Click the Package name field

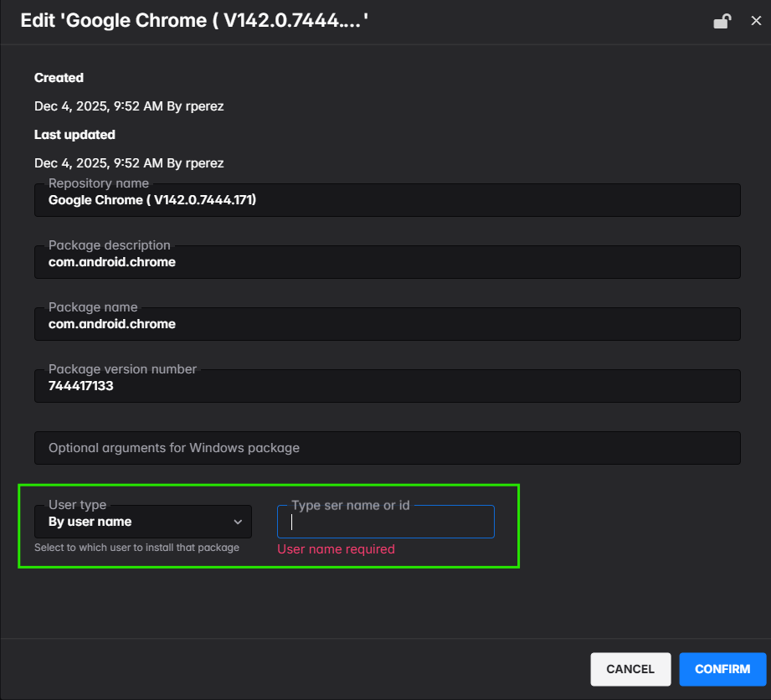click(388, 324)
